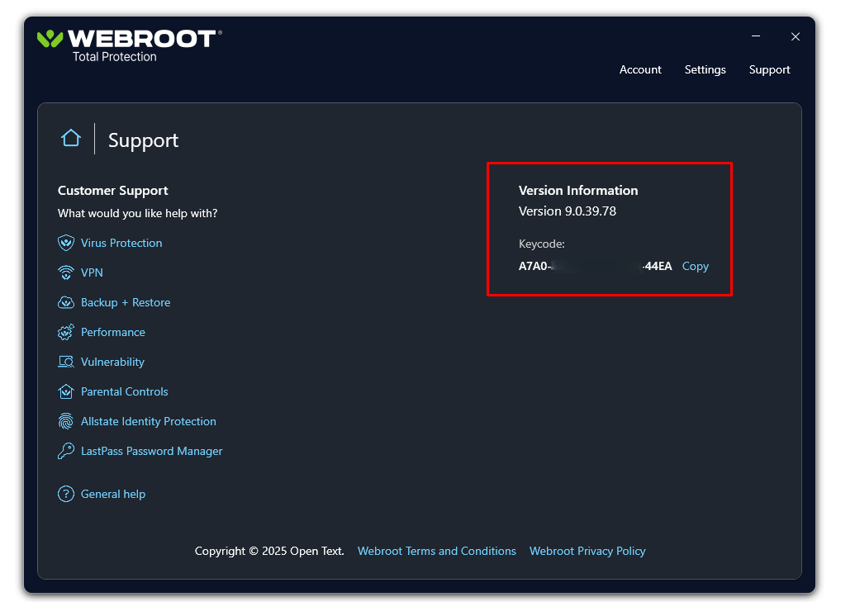Minimize the Webroot window
The image size is (841, 616).
(756, 36)
